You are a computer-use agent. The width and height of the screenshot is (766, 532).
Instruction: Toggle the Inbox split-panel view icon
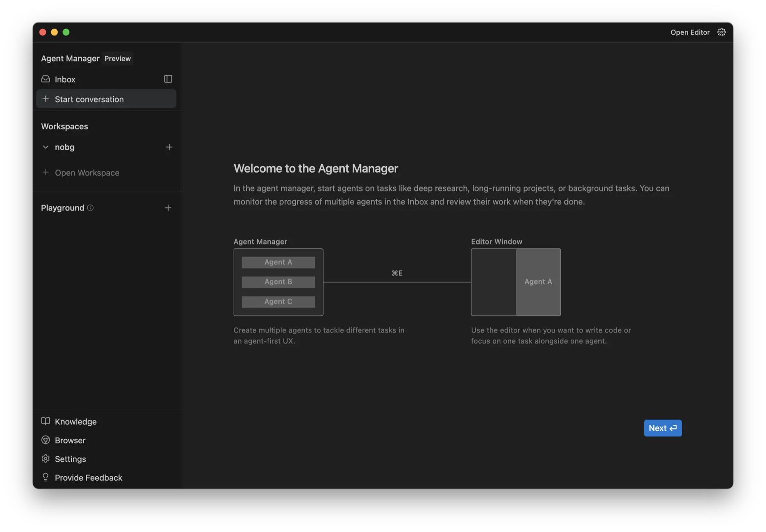click(x=168, y=79)
